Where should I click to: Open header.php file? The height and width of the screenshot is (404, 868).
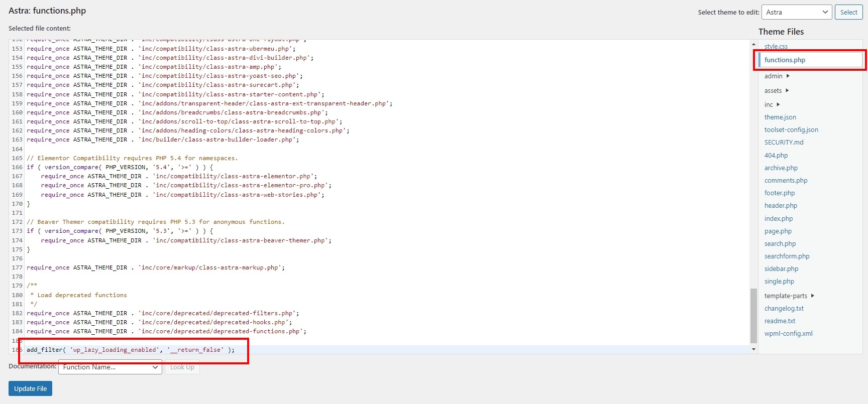point(781,205)
